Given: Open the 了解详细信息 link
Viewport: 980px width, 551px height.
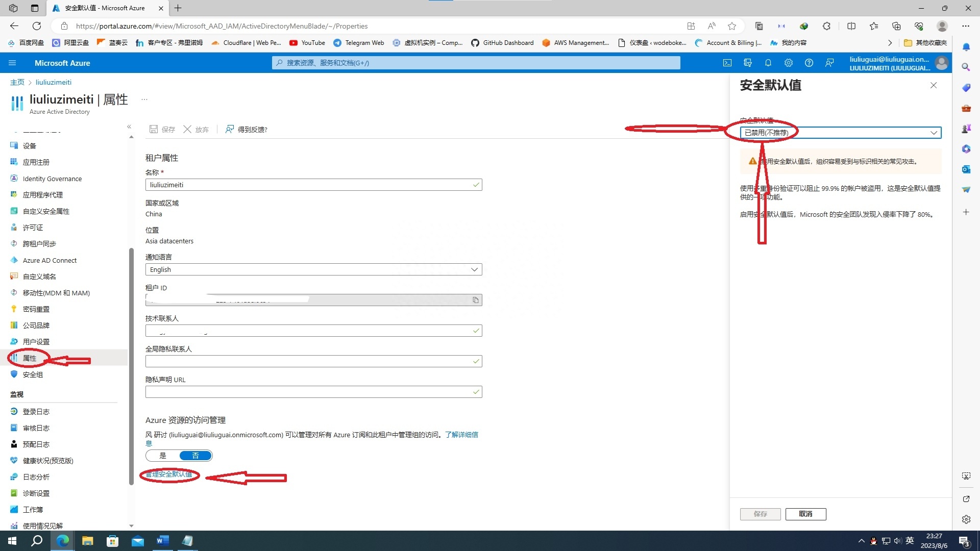Looking at the screenshot, I should pyautogui.click(x=461, y=435).
